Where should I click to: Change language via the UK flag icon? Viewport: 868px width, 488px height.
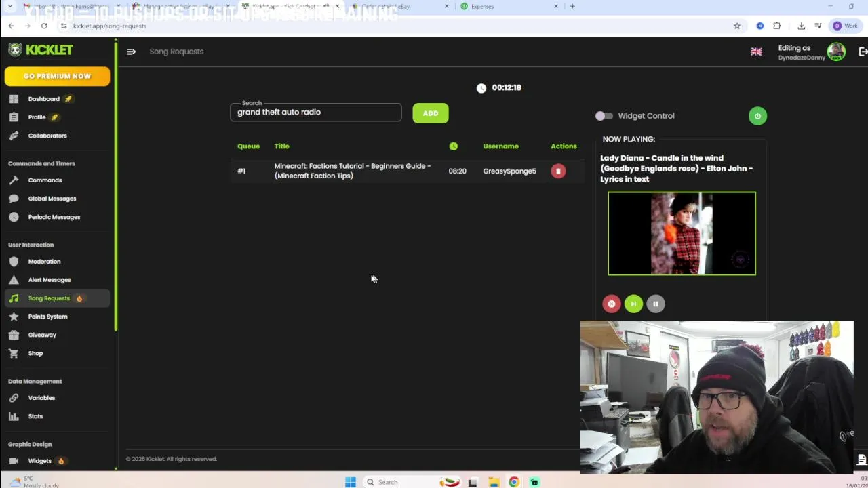(x=756, y=52)
